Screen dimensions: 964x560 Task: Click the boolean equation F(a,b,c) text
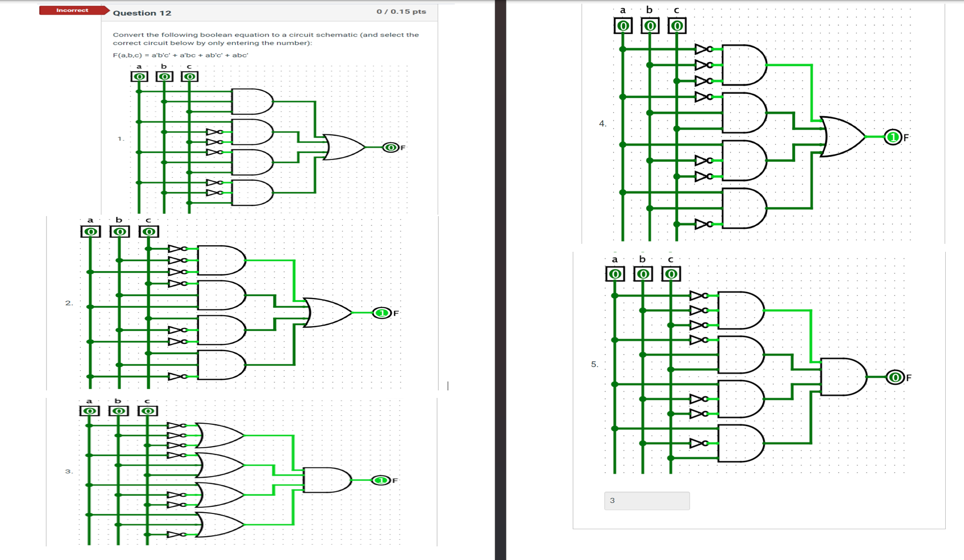pos(180,55)
